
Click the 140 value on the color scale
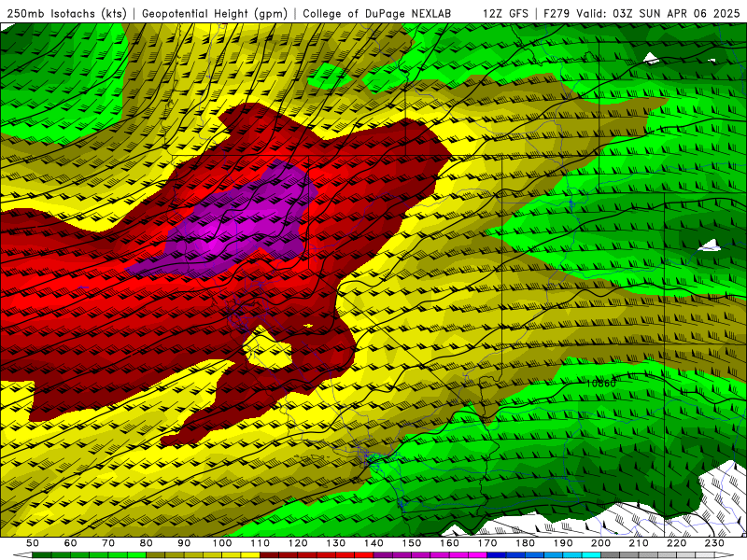[x=373, y=543]
